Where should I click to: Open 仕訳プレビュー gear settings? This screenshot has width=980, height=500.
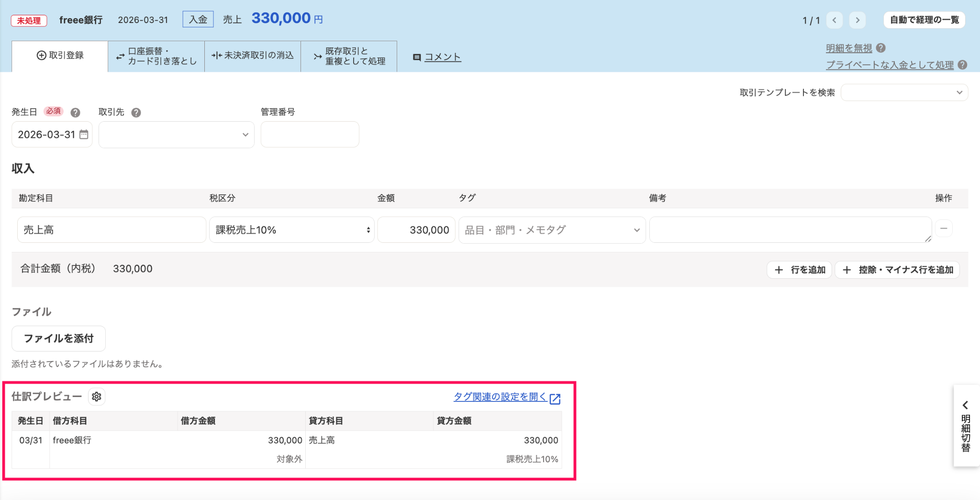(97, 397)
